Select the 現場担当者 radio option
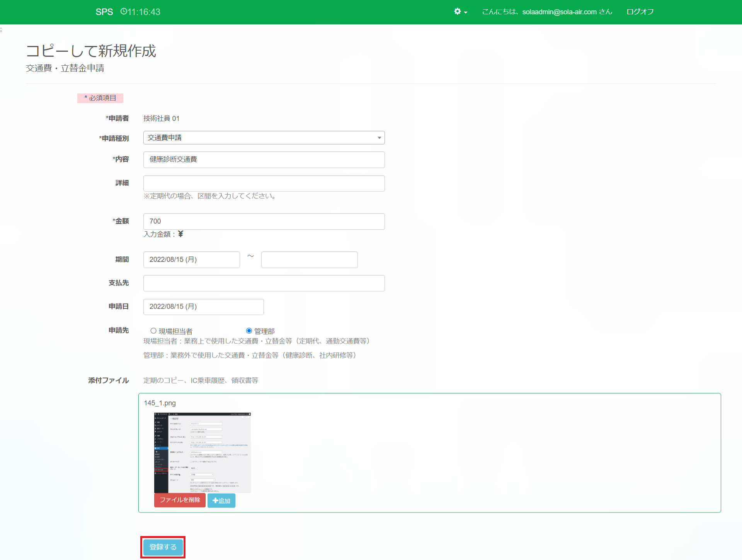 [153, 331]
